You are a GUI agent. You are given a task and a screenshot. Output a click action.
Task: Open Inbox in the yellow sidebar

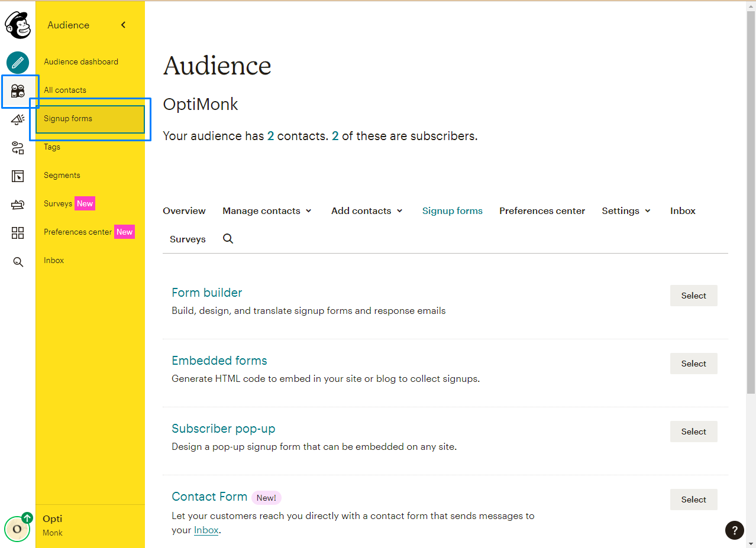54,260
